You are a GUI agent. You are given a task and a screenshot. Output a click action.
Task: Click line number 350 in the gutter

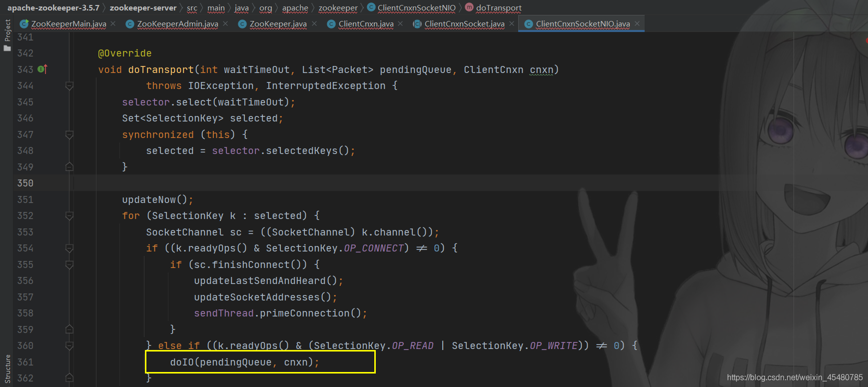(x=25, y=183)
